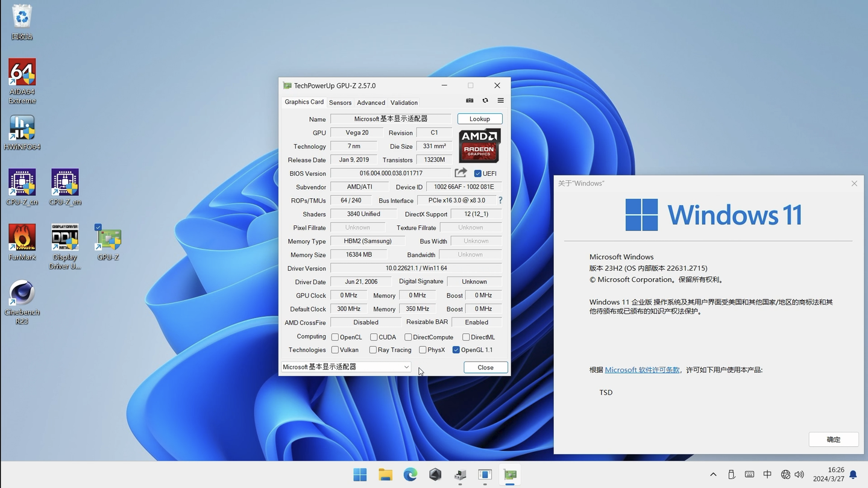The image size is (868, 488).
Task: Open the GPU-Z hamburger menu
Action: point(500,101)
